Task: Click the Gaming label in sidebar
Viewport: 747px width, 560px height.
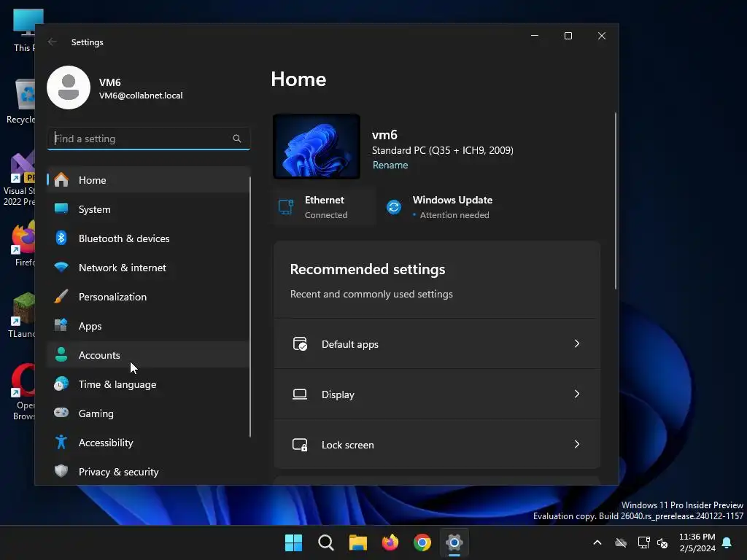Action: [x=96, y=413]
